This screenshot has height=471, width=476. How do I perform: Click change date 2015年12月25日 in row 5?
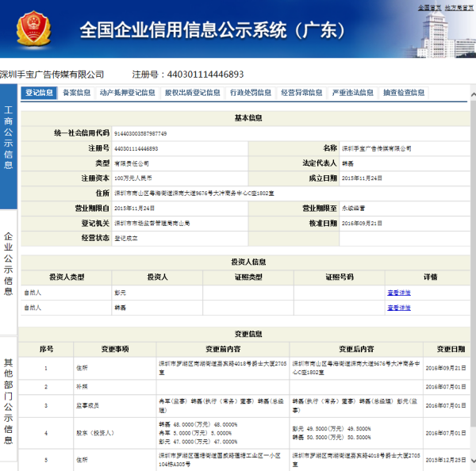[446, 460]
